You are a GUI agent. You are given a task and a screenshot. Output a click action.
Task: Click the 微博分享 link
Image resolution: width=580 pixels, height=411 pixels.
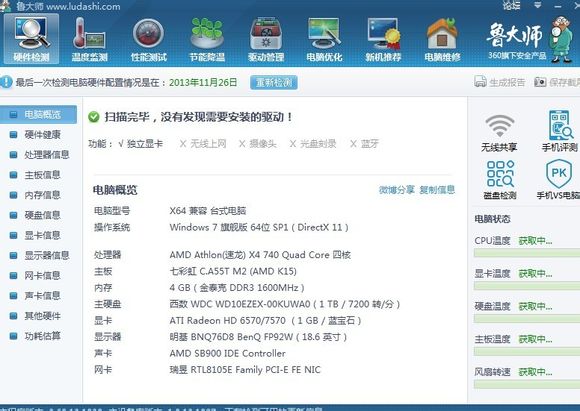[397, 190]
